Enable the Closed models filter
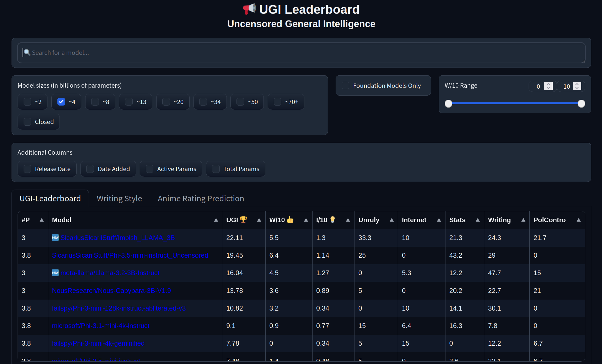Image resolution: width=602 pixels, height=364 pixels. point(27,122)
